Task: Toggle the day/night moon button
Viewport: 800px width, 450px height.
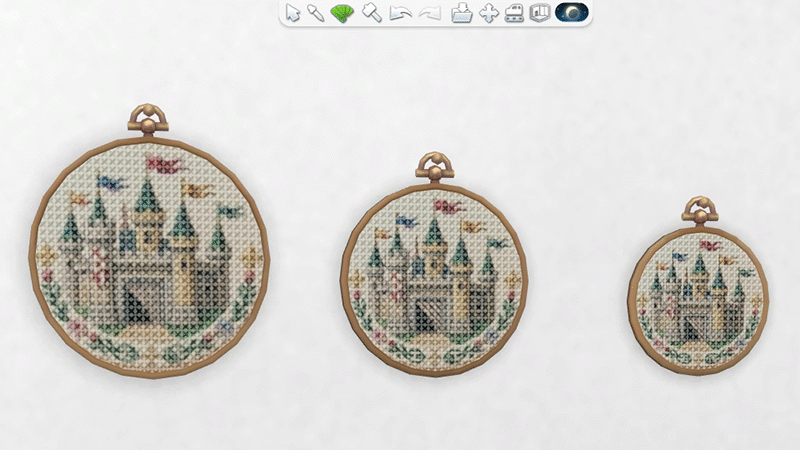Action: (x=571, y=12)
